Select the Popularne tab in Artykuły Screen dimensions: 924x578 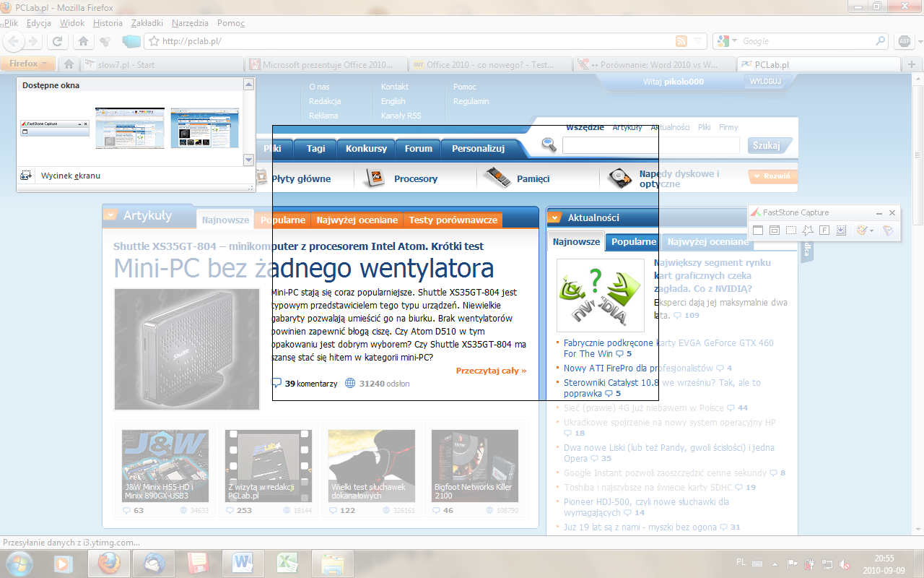pyautogui.click(x=283, y=220)
